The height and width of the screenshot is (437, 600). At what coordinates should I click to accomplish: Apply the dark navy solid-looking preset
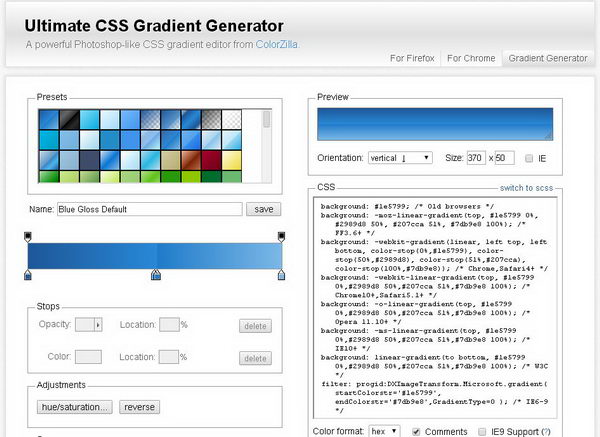pos(90,160)
